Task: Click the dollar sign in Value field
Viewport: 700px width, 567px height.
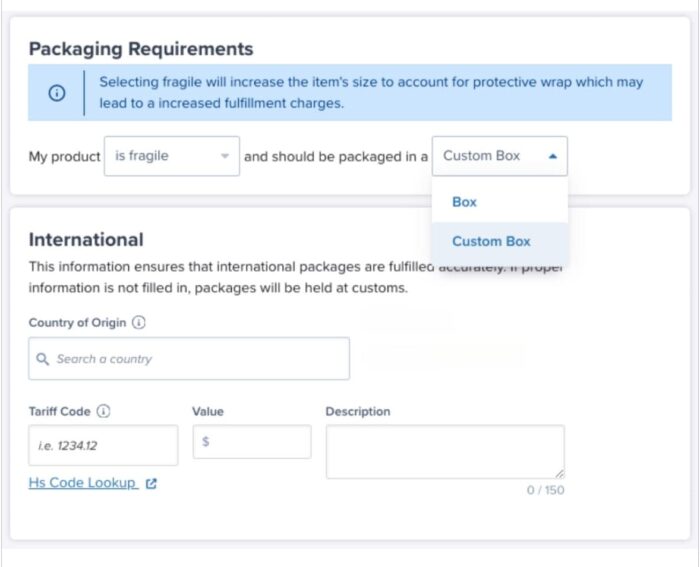Action: coord(206,442)
